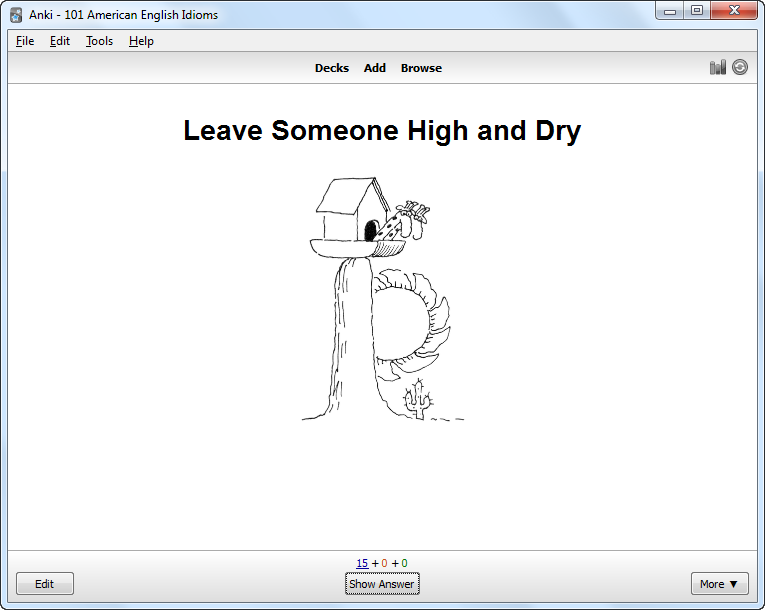
Task: Click the orange learning count 0
Action: coord(384,563)
